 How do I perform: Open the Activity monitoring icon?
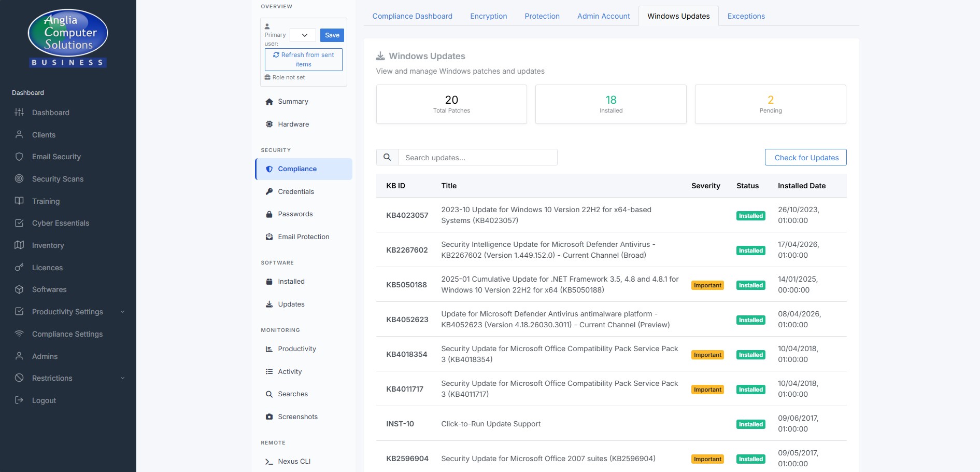[269, 371]
